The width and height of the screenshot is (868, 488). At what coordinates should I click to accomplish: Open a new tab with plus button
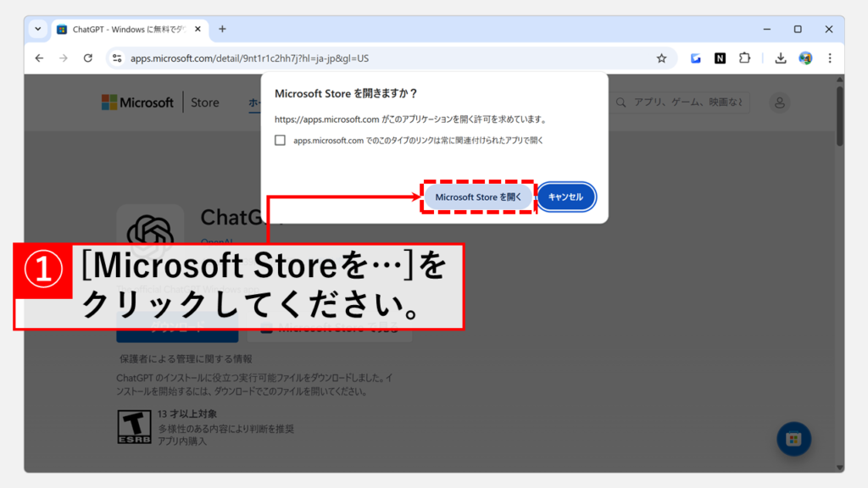223,29
